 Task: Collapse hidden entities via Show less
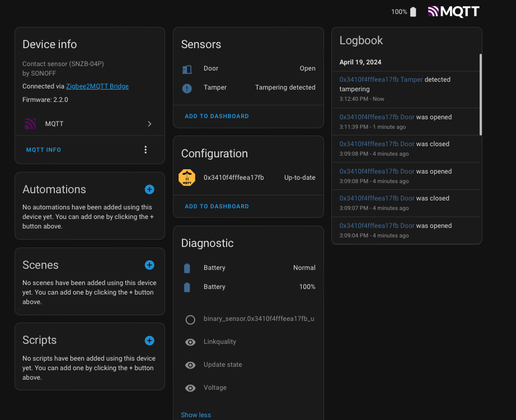(x=196, y=415)
